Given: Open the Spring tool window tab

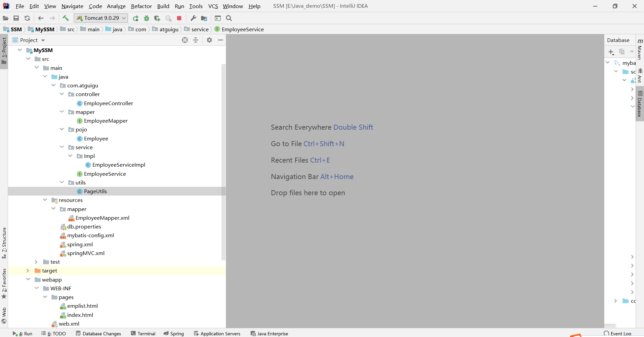Looking at the screenshot, I should pyautogui.click(x=174, y=334).
